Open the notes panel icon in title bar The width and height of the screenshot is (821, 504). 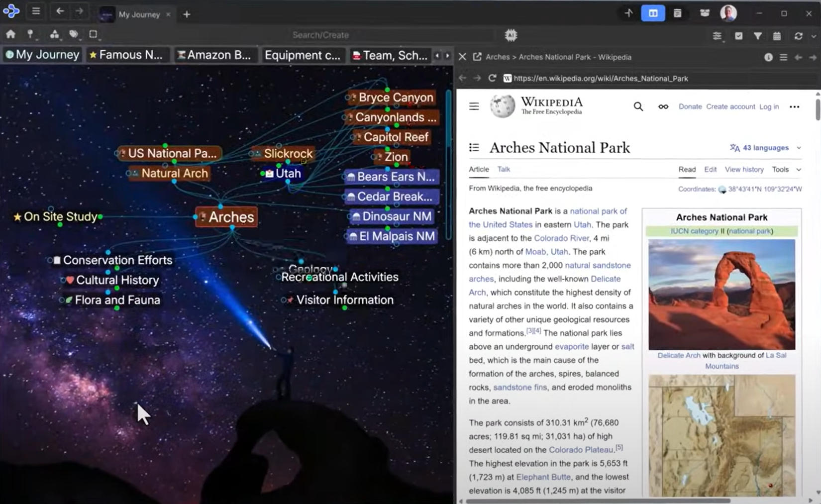point(677,13)
